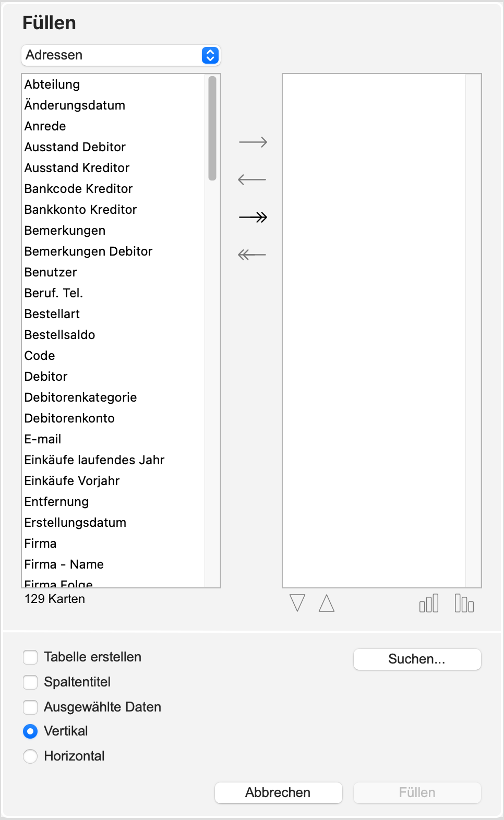The width and height of the screenshot is (504, 820).
Task: Click the single right arrow to add field
Action: (253, 142)
